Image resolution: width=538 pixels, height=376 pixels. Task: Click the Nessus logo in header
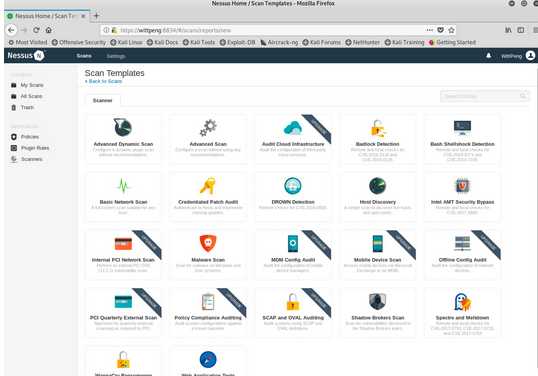(26, 55)
